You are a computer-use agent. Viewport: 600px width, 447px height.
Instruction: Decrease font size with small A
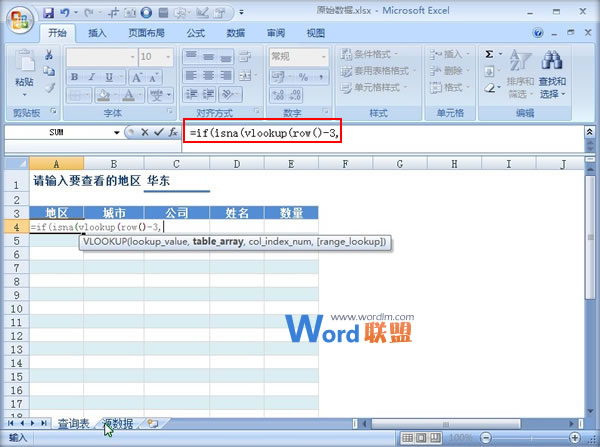pyautogui.click(x=153, y=78)
